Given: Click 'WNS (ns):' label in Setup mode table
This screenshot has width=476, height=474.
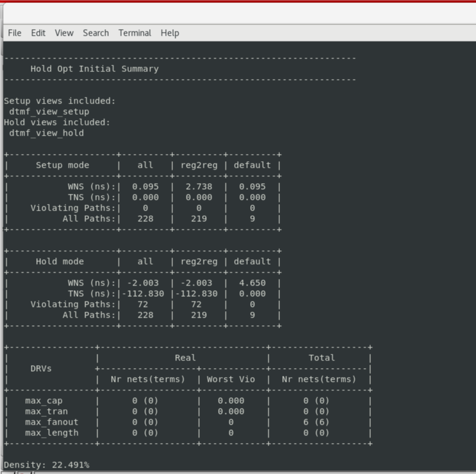Looking at the screenshot, I should [92, 187].
